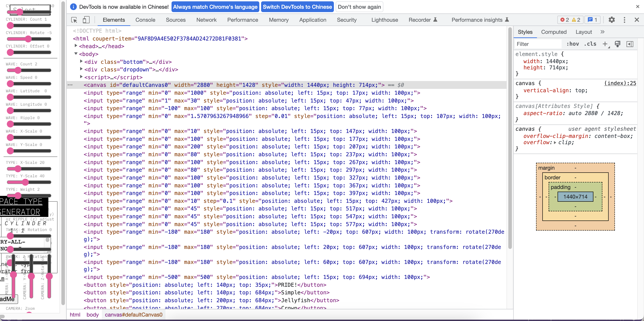Viewport: 644px width, 321px height.
Task: Toggle the rendering emulation paintbrush icon
Action: coord(618,44)
